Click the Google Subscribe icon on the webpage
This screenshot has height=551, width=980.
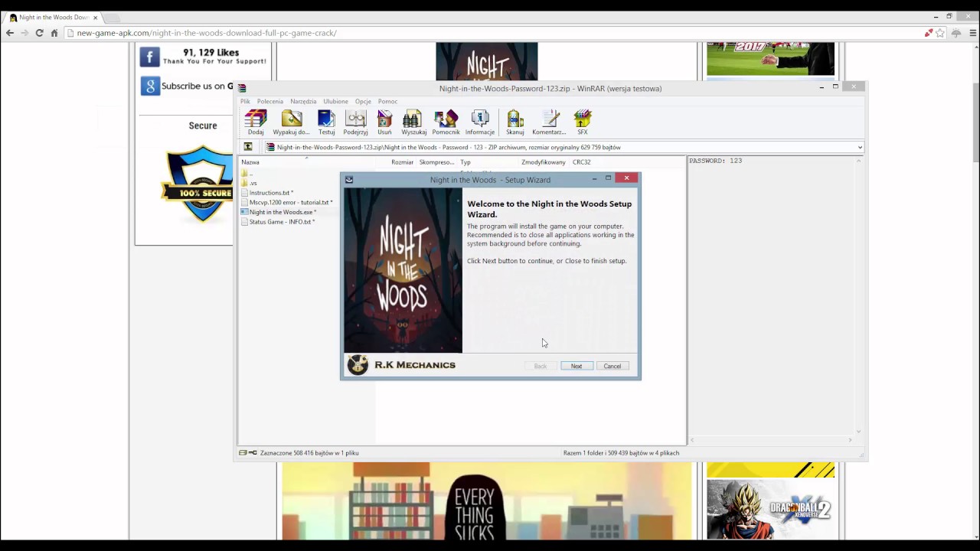point(149,86)
